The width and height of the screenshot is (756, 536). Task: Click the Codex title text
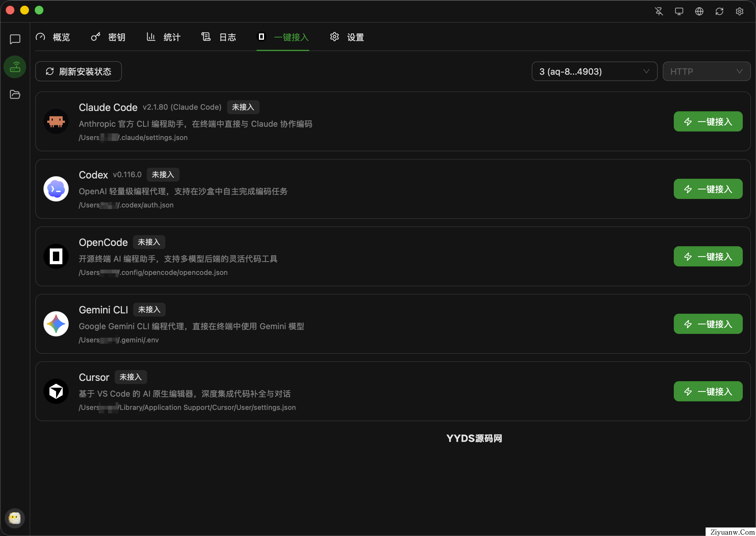[x=93, y=175]
